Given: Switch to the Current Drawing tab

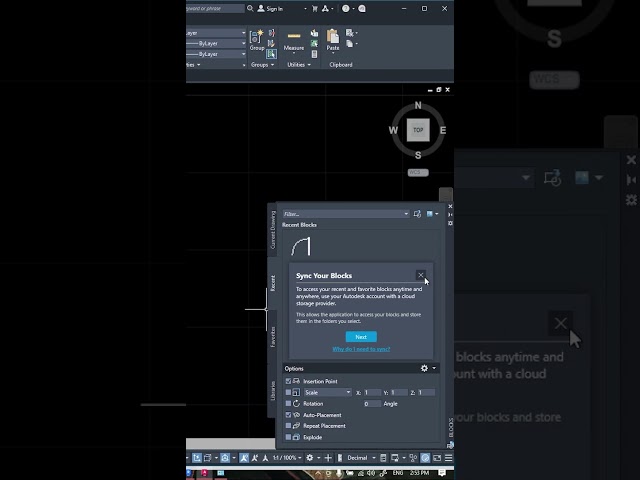Looking at the screenshot, I should click(x=272, y=230).
